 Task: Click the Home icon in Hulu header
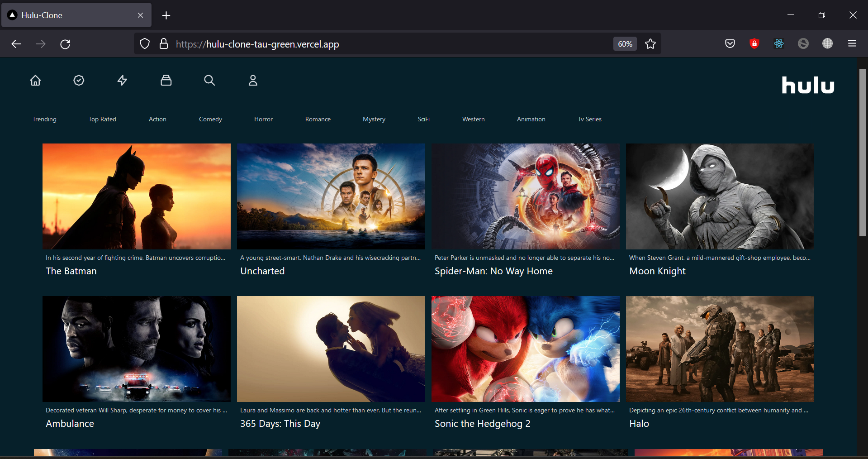pos(35,81)
